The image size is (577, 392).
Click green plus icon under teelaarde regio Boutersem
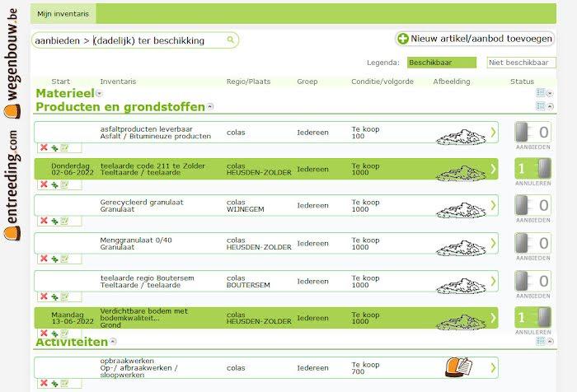tap(54, 295)
